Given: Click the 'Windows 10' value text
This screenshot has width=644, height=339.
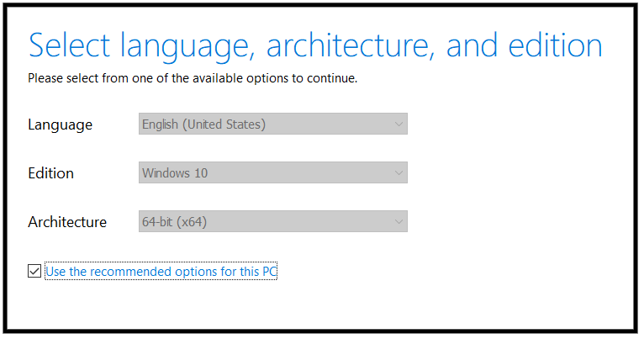Looking at the screenshot, I should (175, 173).
